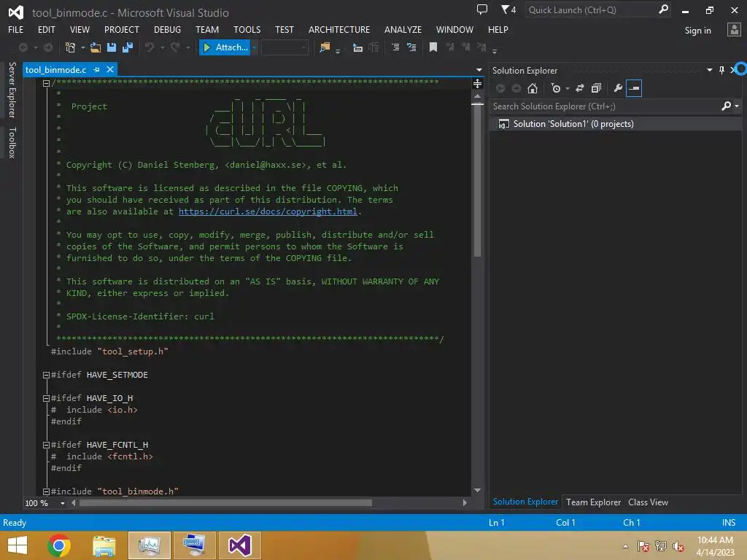This screenshot has height=560, width=747.
Task: Open the New Project icon dropdown arrow
Action: [x=82, y=47]
